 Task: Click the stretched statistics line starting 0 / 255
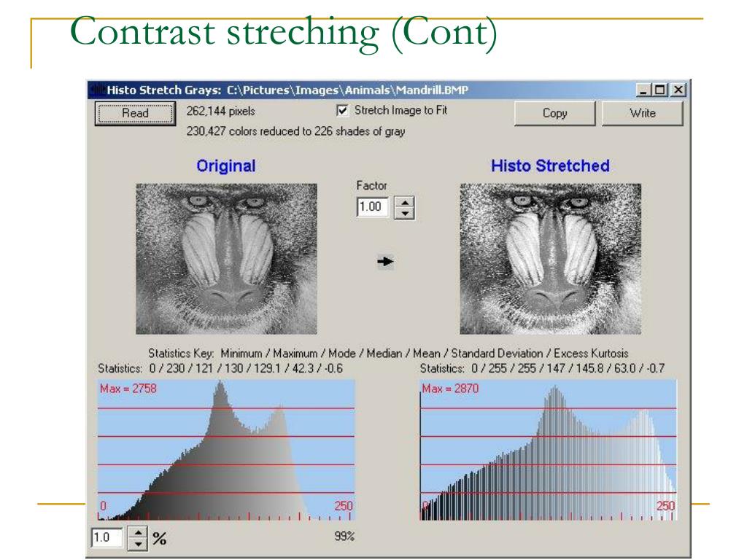tap(542, 368)
